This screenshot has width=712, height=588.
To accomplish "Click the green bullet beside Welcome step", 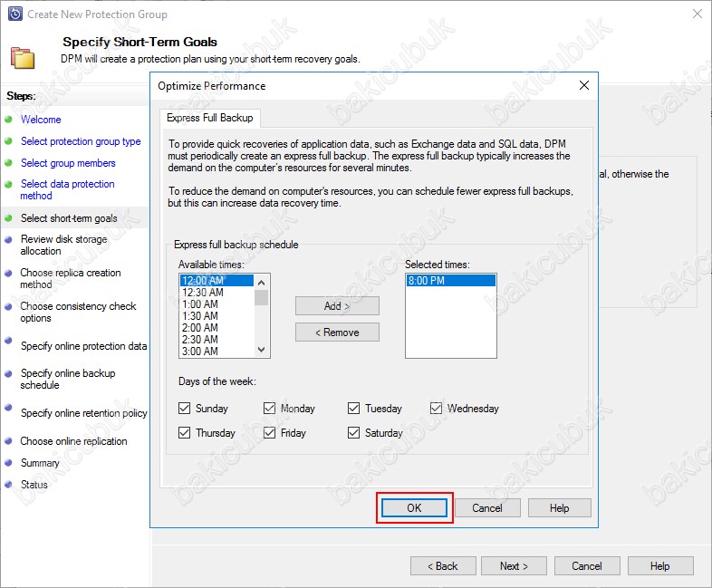I will coord(8,120).
